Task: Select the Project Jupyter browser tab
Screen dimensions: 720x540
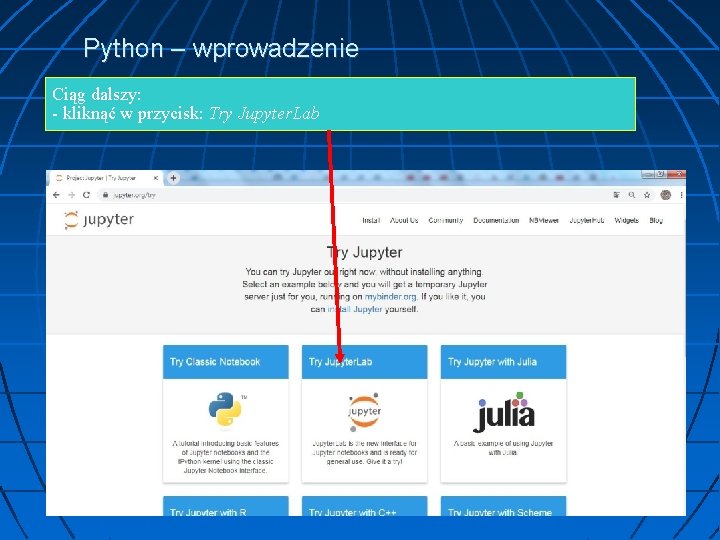Action: pyautogui.click(x=107, y=178)
